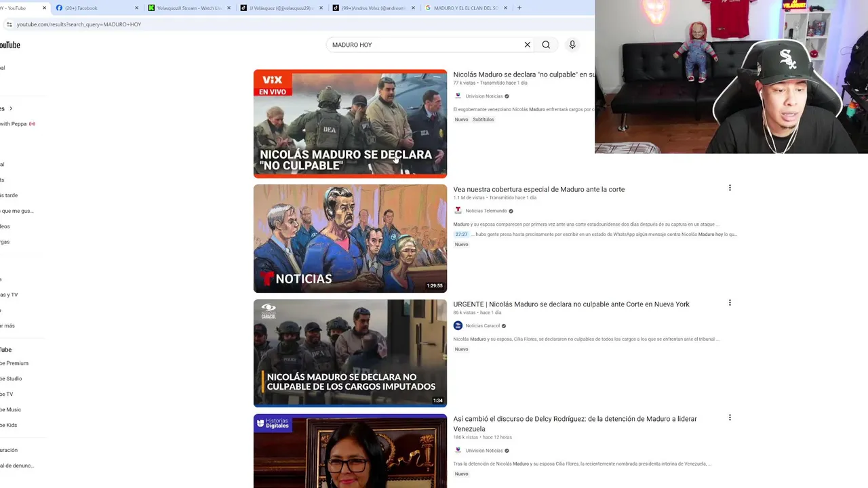Click Nuevo badge on first result

coord(462,119)
